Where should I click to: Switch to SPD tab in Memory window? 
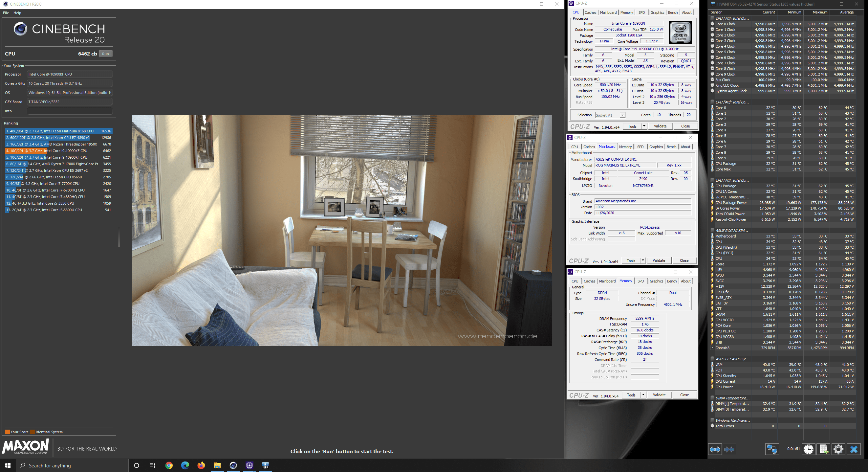(640, 281)
